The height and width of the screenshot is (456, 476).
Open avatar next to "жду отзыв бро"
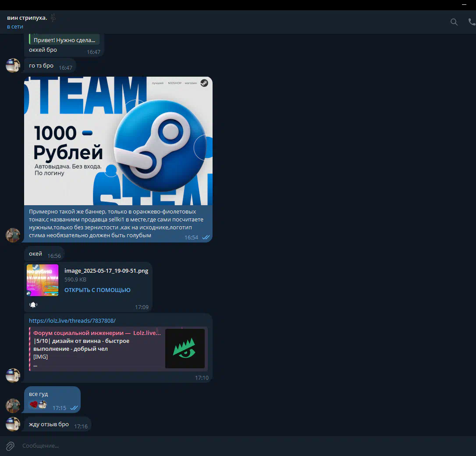pyautogui.click(x=13, y=424)
